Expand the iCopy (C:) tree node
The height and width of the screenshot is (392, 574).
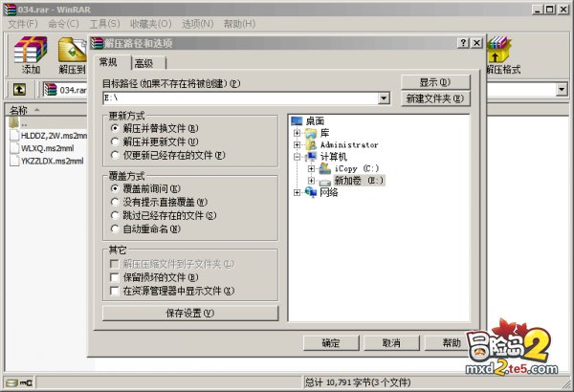point(311,168)
